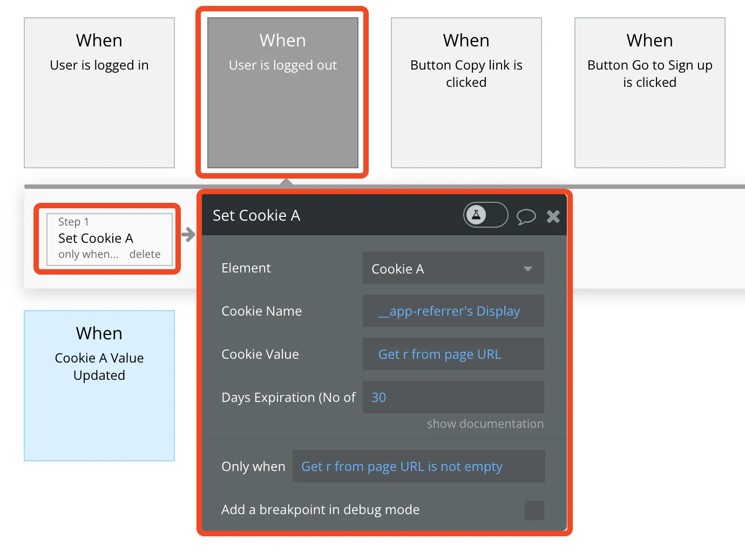Edit the Cookie Name __app-referrer's Display field
The image size is (745, 560).
[x=452, y=311]
